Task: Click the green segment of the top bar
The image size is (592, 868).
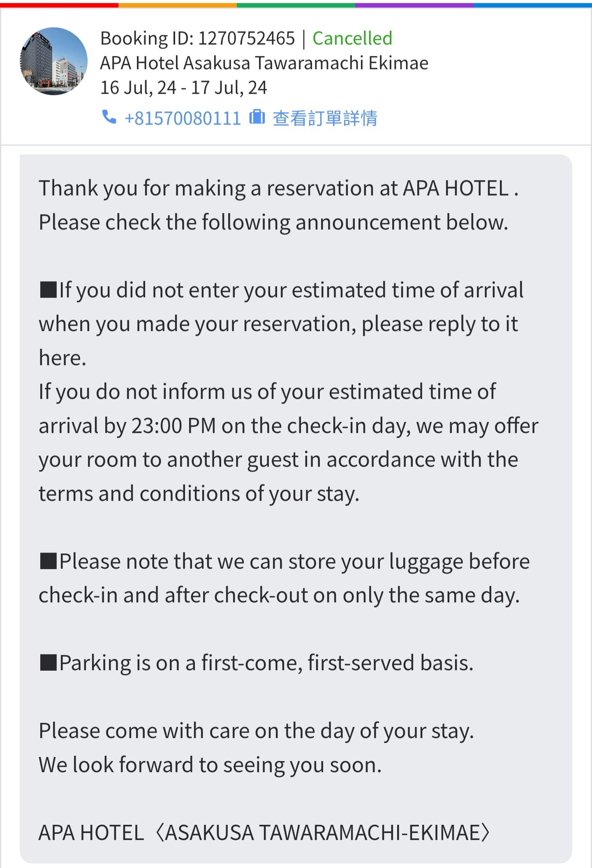Action: pos(296,5)
